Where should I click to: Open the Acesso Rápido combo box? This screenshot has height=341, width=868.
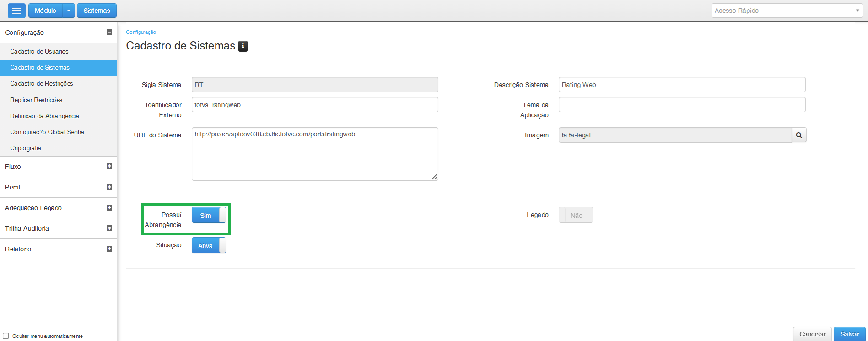pyautogui.click(x=787, y=11)
